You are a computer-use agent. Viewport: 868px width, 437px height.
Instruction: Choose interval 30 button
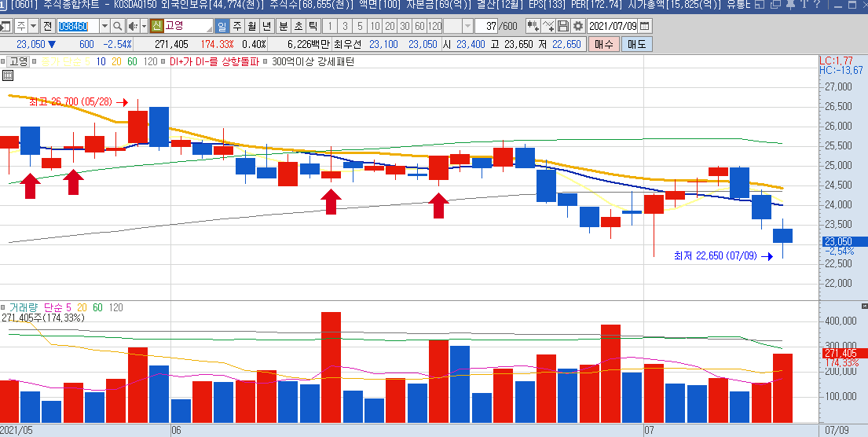point(405,26)
